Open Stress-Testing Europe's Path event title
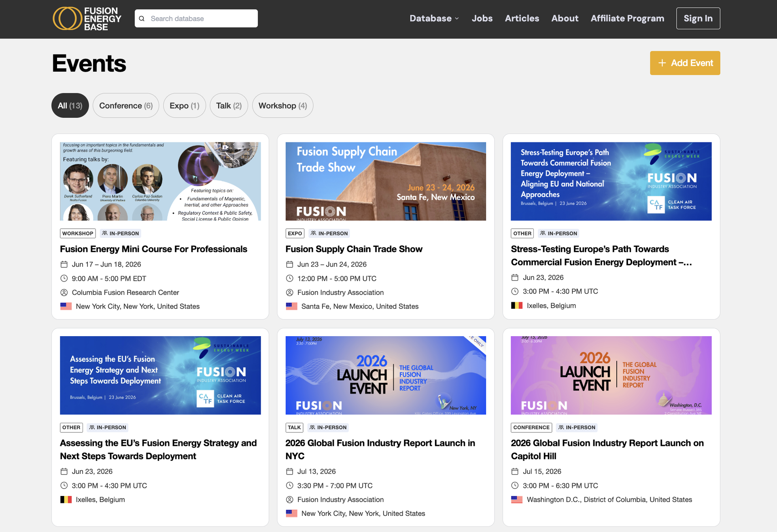This screenshot has height=532, width=777. point(601,256)
